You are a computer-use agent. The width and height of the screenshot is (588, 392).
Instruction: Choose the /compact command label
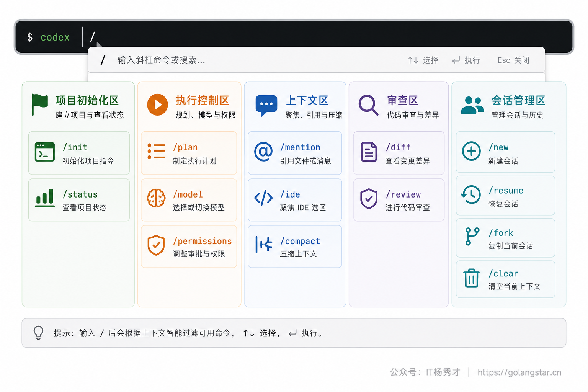pyautogui.click(x=300, y=241)
